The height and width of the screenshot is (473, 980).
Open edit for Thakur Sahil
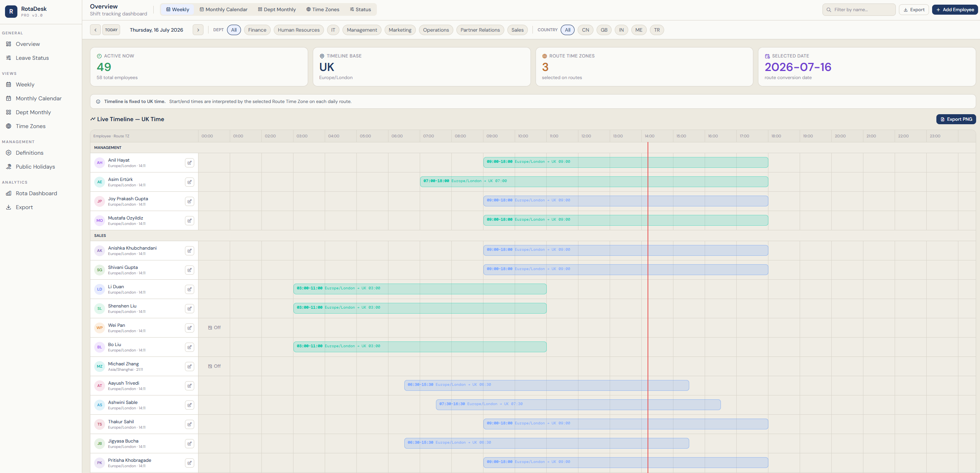pos(190,424)
